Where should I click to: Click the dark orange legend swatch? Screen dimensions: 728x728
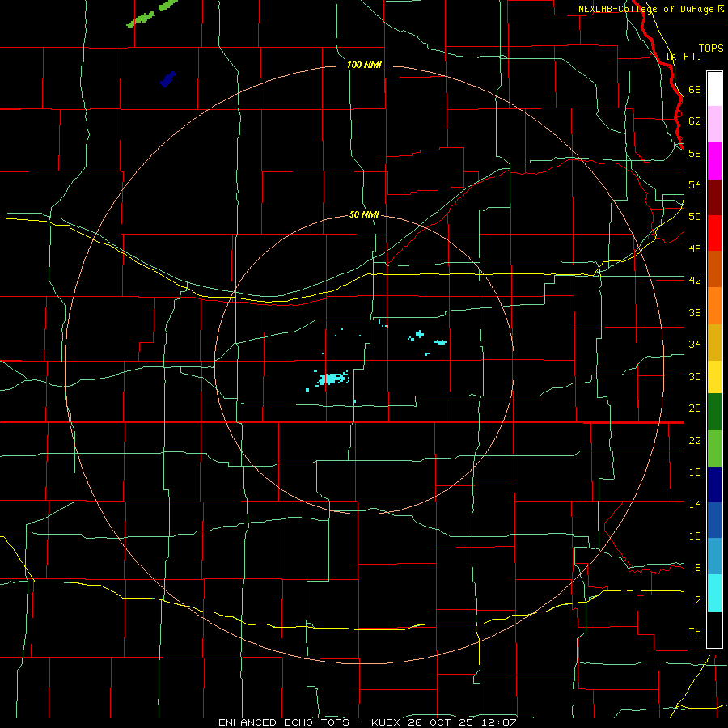714,269
